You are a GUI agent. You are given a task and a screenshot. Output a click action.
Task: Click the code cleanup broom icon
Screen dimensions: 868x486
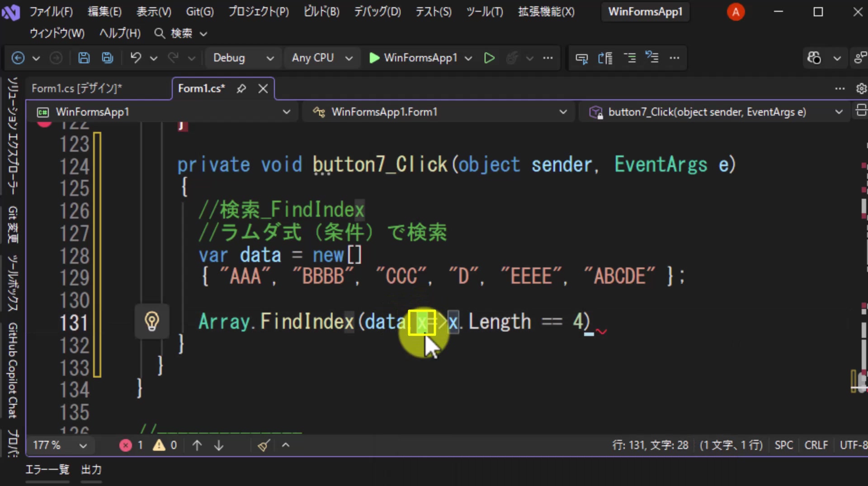[x=264, y=445]
